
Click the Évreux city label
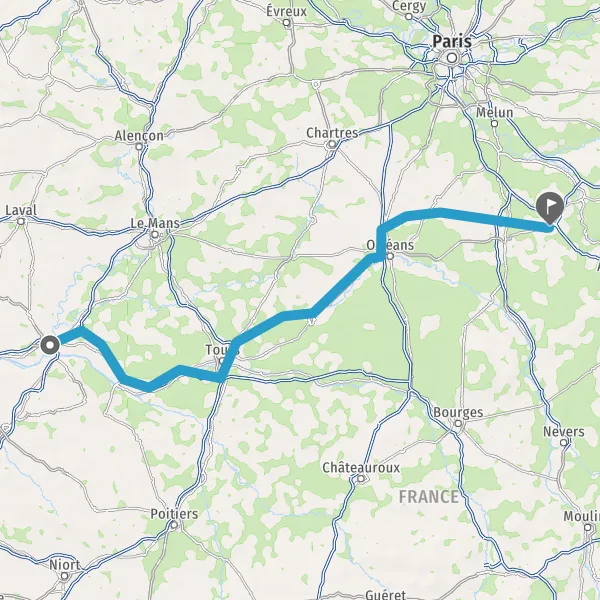pos(287,11)
